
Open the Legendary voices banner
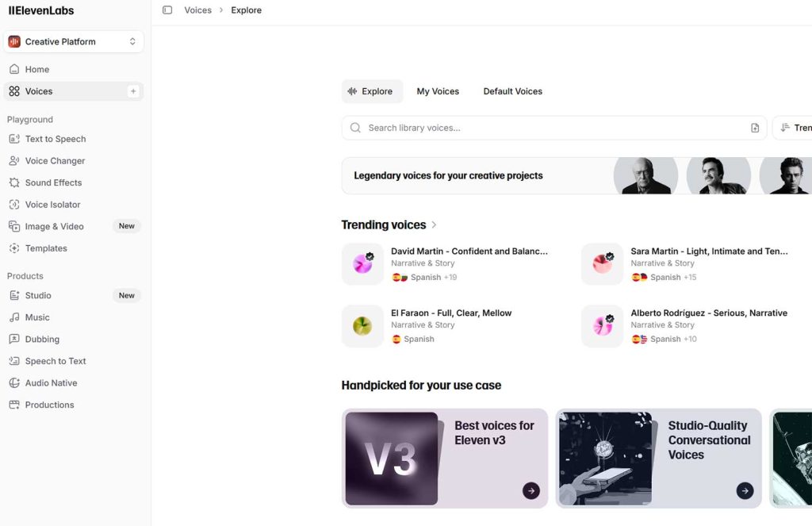click(x=576, y=175)
